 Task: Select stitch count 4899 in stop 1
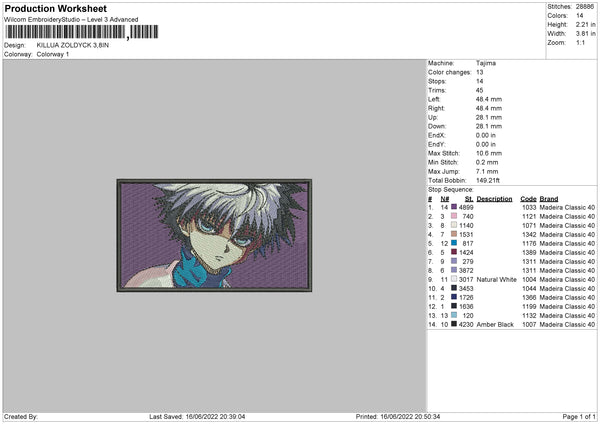(x=466, y=207)
